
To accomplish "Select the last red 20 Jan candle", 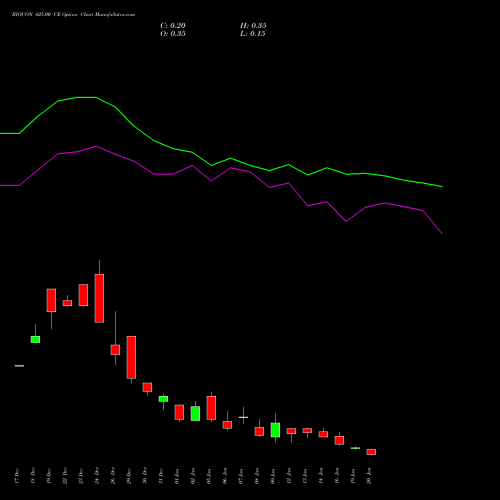I will [x=371, y=452].
